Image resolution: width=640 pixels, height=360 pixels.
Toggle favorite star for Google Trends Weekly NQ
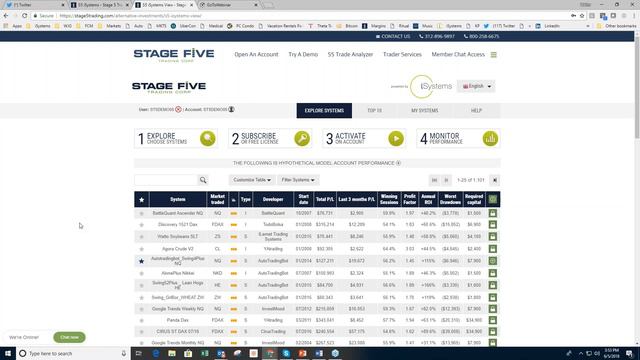[142, 309]
